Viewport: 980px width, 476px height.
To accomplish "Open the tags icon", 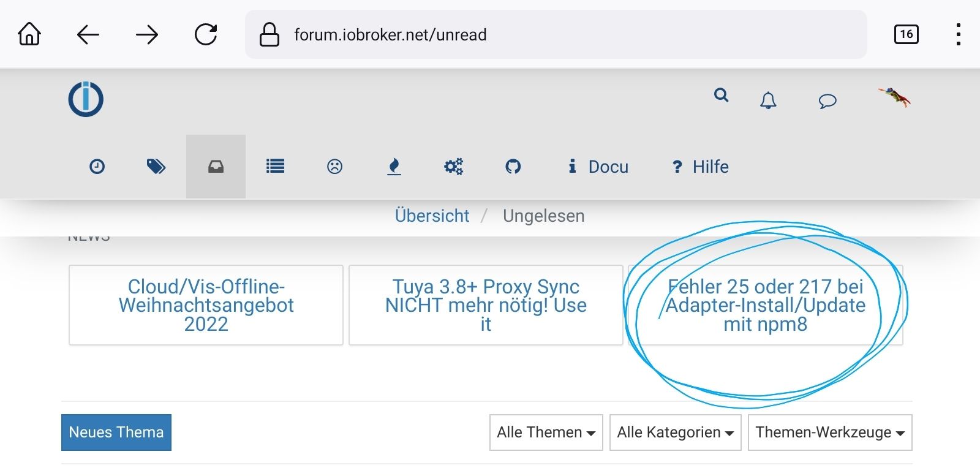I will pyautogui.click(x=156, y=167).
